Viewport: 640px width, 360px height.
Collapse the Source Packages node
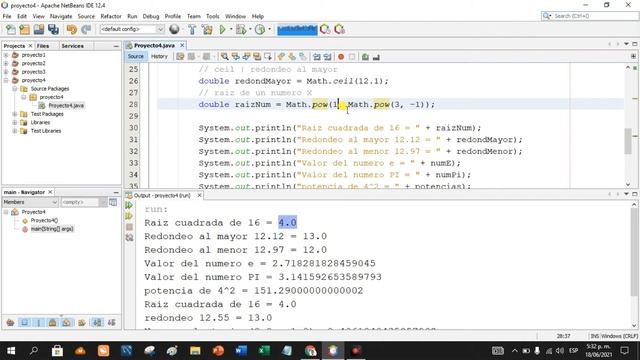coord(15,89)
